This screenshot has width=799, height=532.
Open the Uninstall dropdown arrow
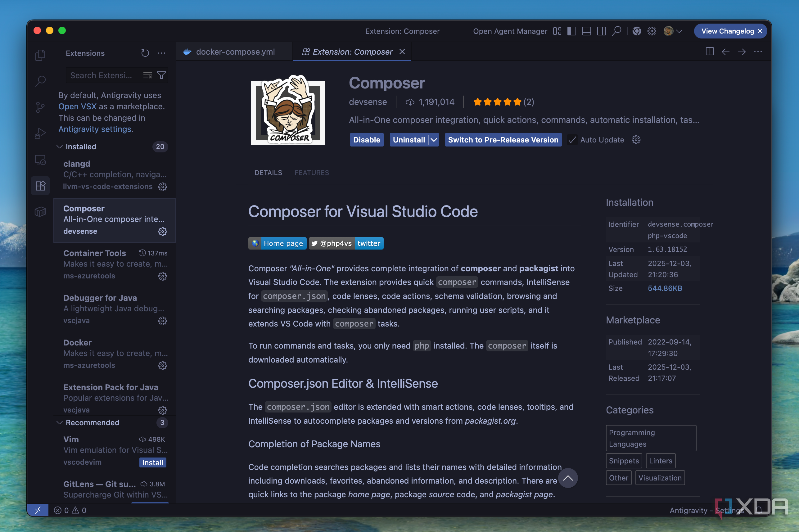(x=434, y=140)
